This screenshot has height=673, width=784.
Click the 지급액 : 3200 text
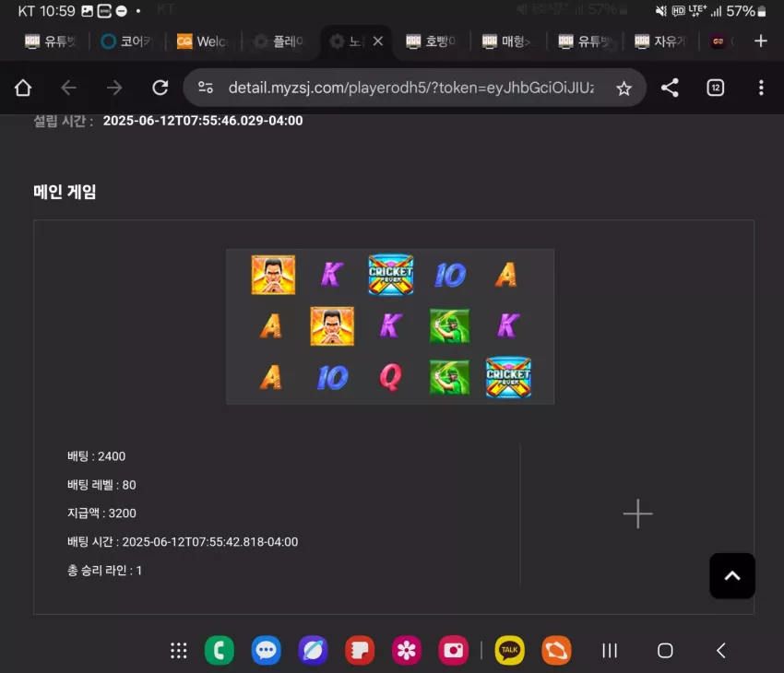[101, 514]
